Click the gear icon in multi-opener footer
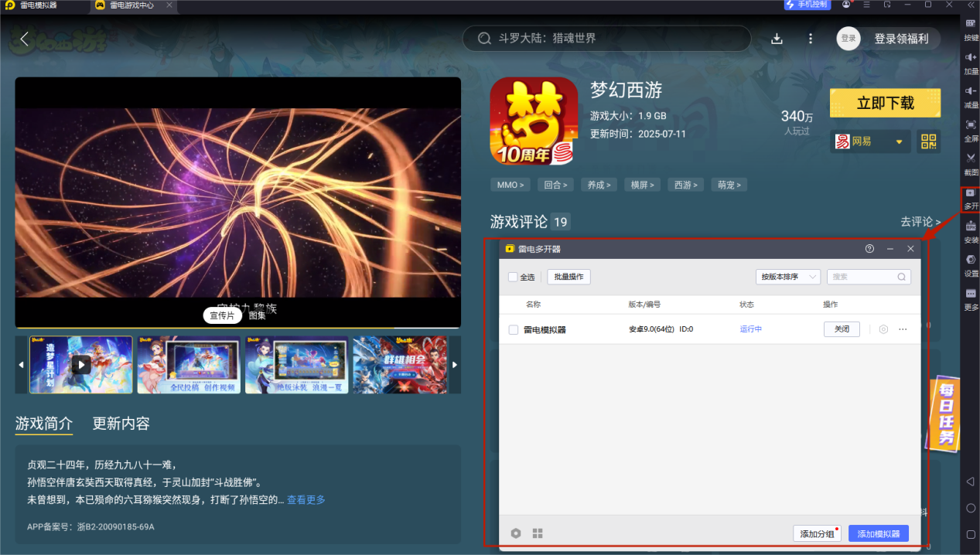Screen dimensions: 980x555 tap(515, 533)
